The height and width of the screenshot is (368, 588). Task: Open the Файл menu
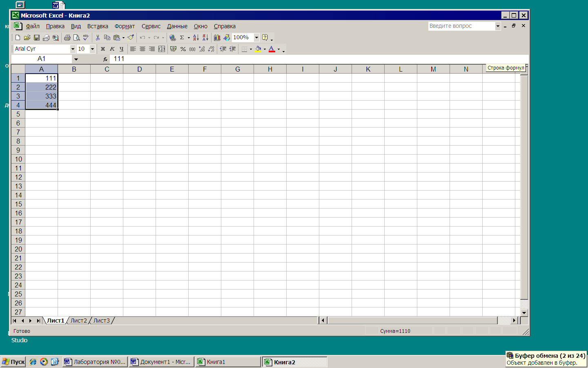tap(33, 26)
